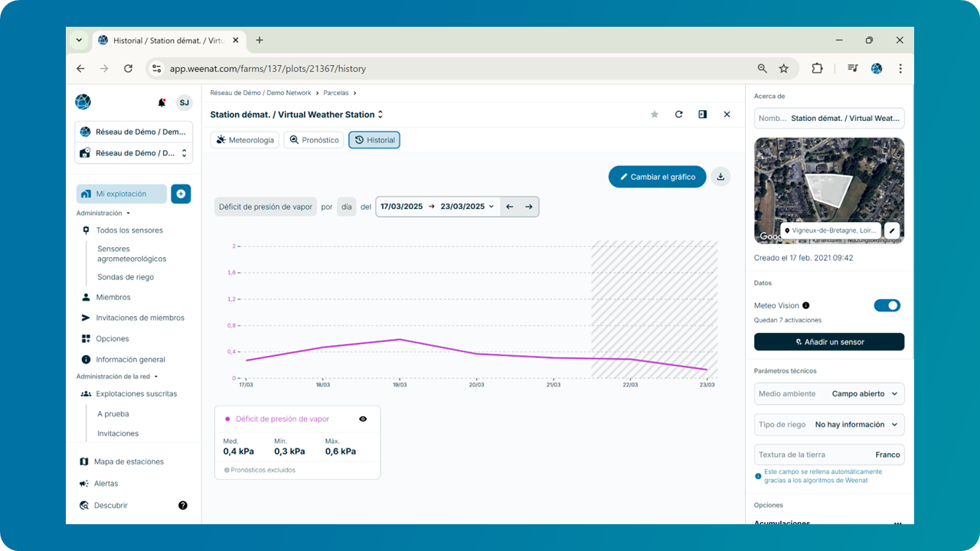Change the día aggregation period
The width and height of the screenshot is (980, 551).
click(347, 207)
